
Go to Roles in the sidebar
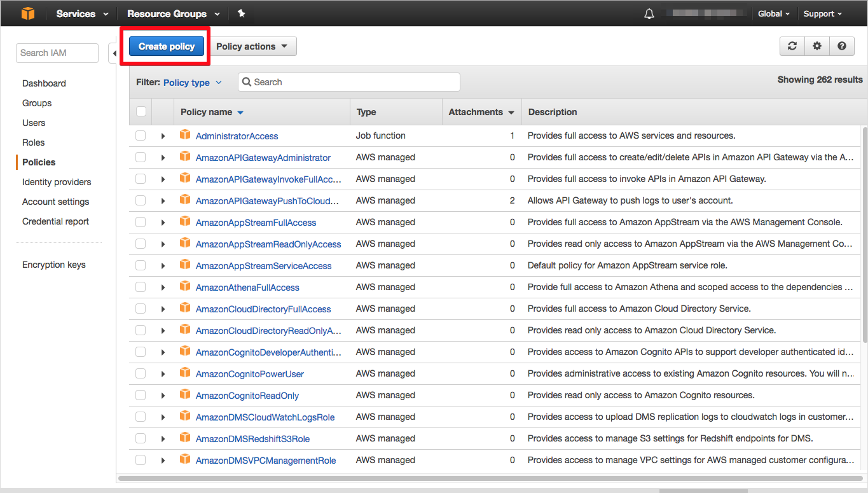[x=34, y=142]
